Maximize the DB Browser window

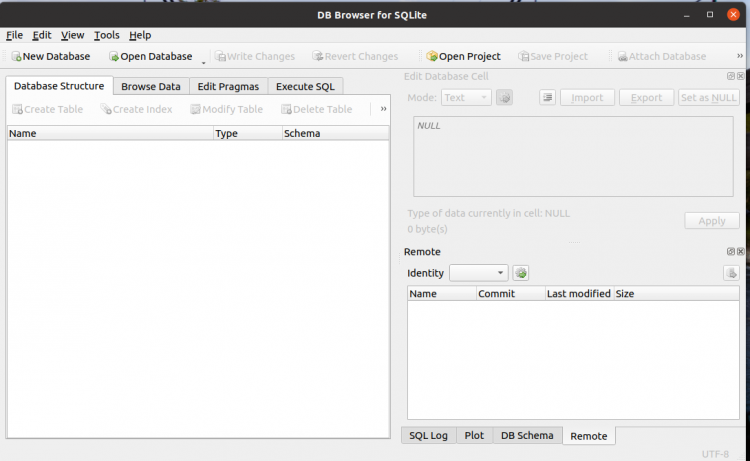tap(710, 15)
